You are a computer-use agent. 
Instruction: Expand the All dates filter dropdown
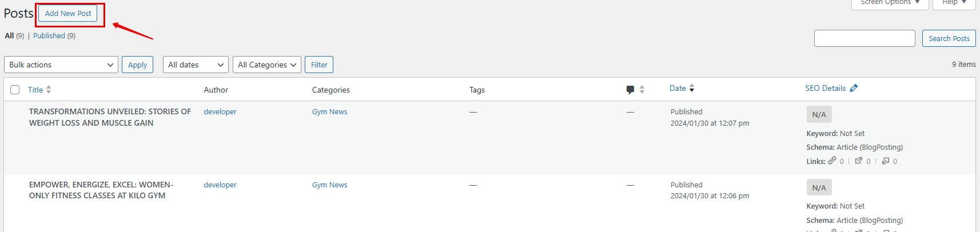(x=196, y=65)
